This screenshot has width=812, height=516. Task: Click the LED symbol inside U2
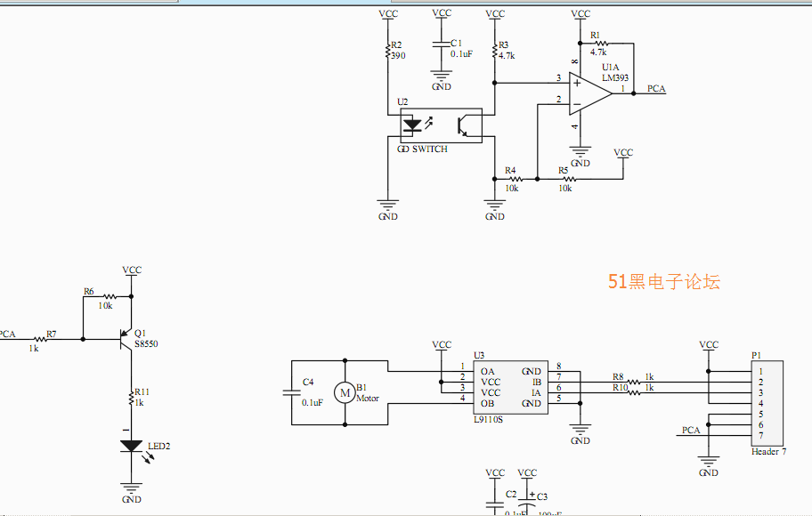click(413, 125)
